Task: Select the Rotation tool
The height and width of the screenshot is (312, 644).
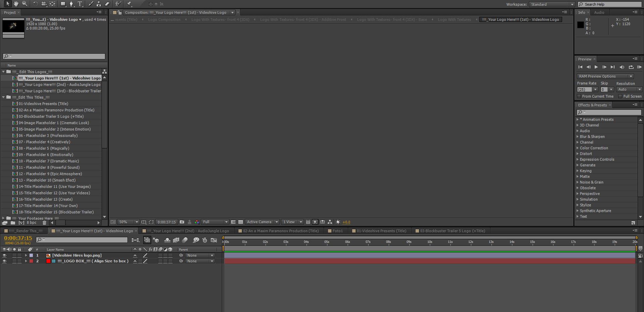Action: click(36, 4)
